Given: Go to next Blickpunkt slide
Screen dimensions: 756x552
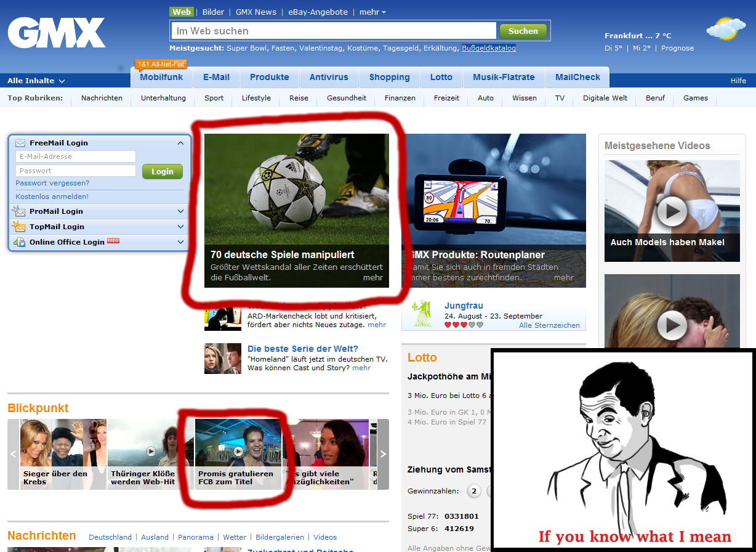Looking at the screenshot, I should tap(383, 454).
